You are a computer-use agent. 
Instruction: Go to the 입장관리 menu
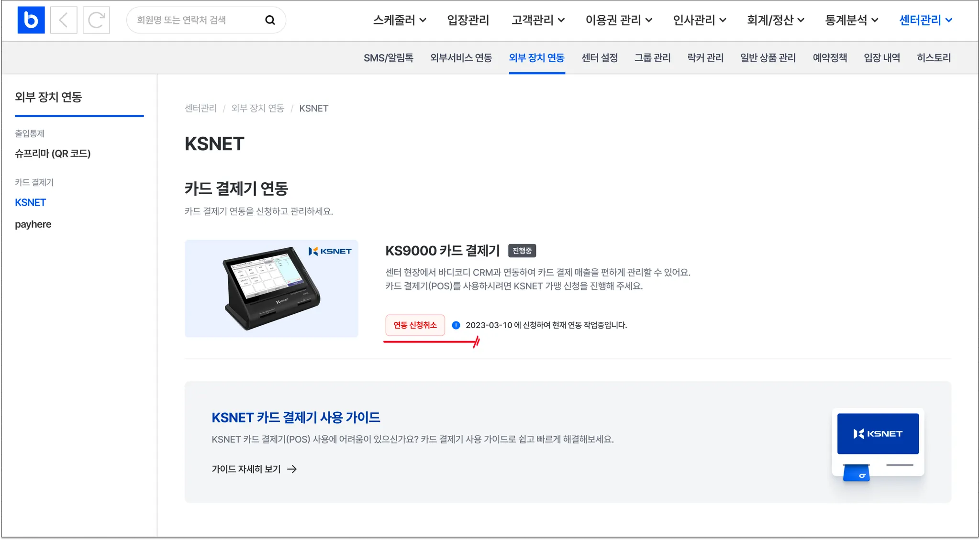point(468,20)
